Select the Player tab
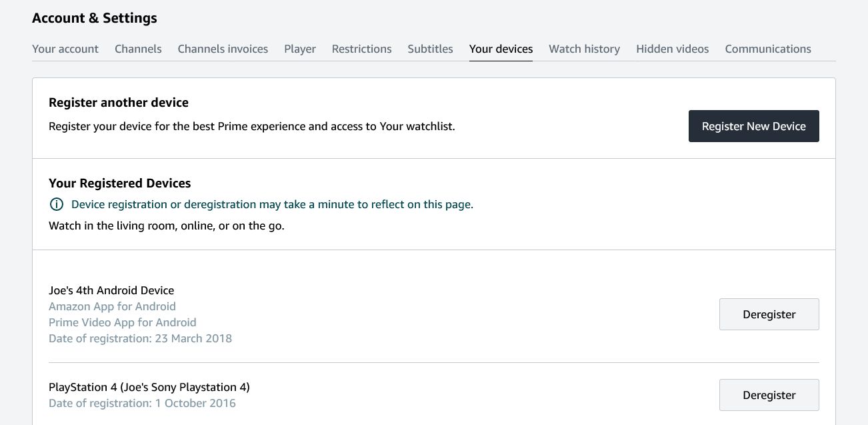The width and height of the screenshot is (868, 425). (299, 49)
